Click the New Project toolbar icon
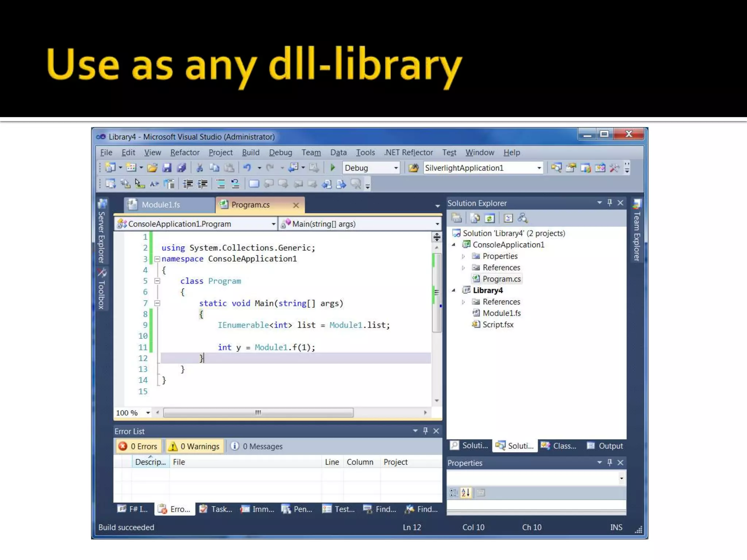Image resolution: width=747 pixels, height=560 pixels. point(110,168)
